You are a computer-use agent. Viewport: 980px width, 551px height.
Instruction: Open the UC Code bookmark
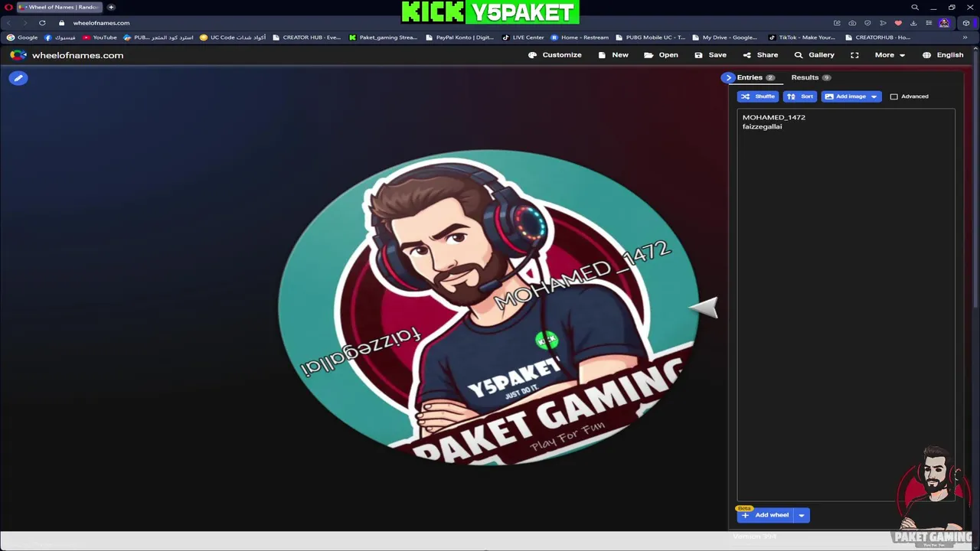(233, 37)
